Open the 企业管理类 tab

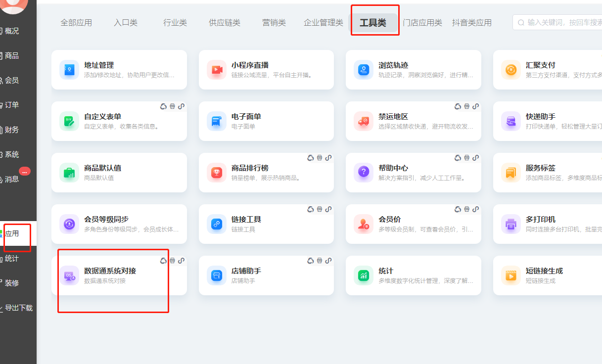pos(323,23)
